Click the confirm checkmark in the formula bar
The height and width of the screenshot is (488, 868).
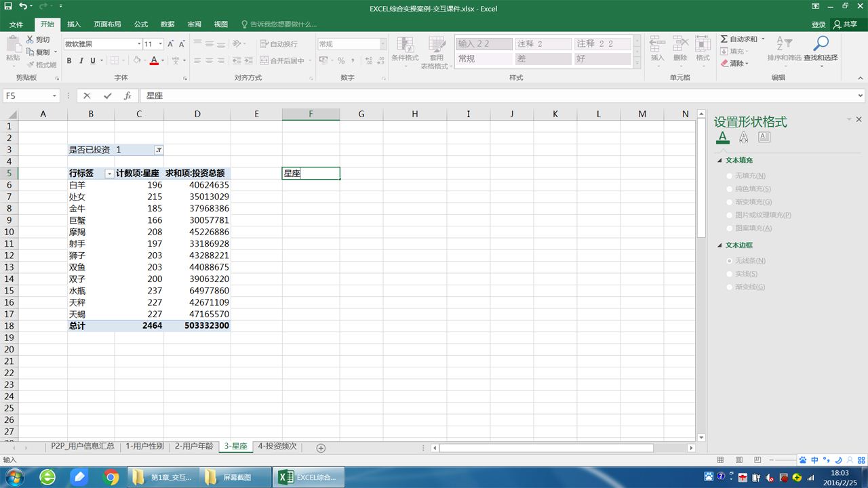tap(107, 96)
